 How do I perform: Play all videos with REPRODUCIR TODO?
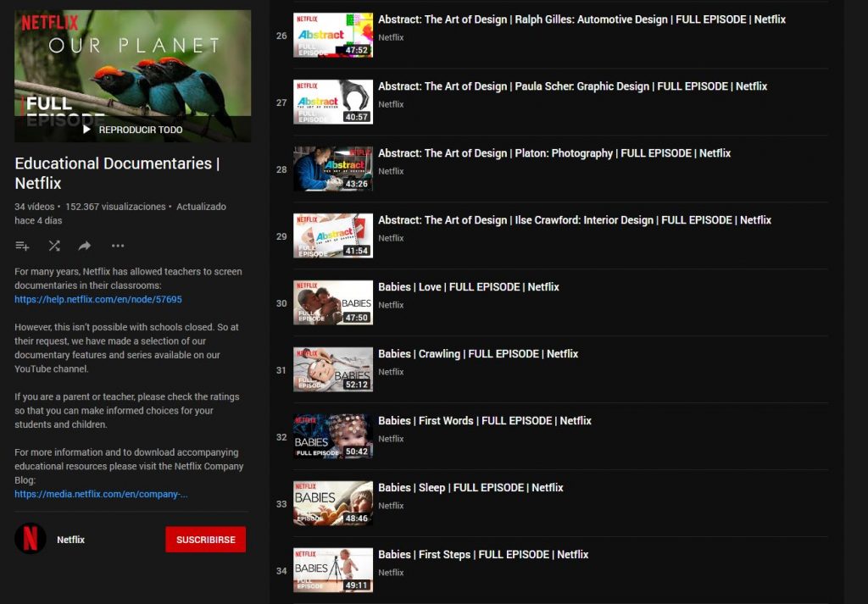click(x=132, y=130)
